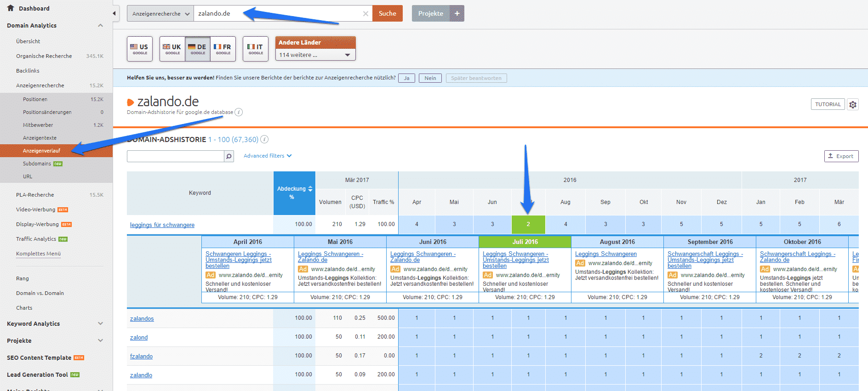The image size is (868, 391).
Task: Open Traffic Analytics in the sidebar
Action: click(36, 239)
